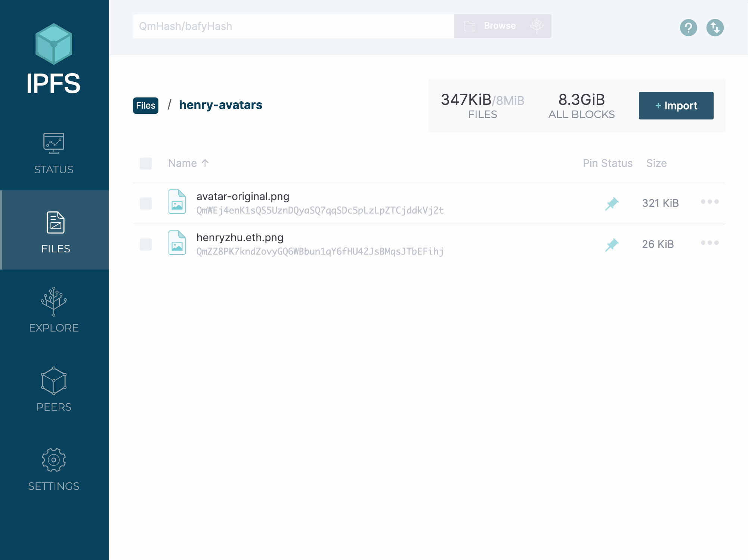Toggle the select-all files checkbox
This screenshot has width=748, height=560.
[146, 163]
